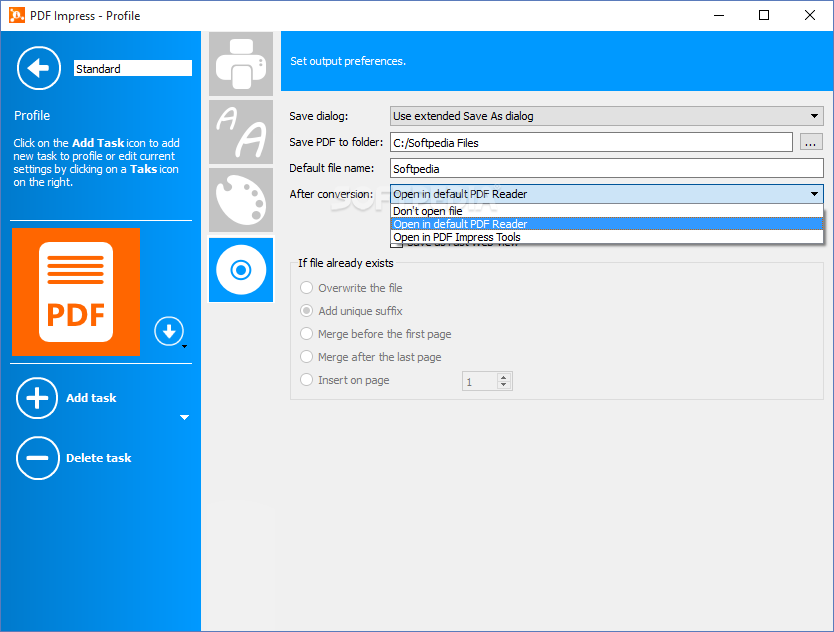Minimize the PDF Impress window
The image size is (834, 632).
(x=719, y=15)
